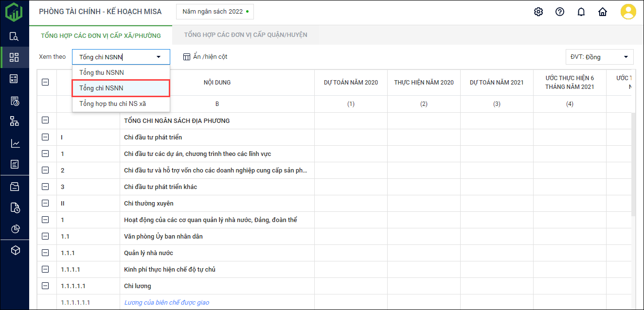Collapse the 'Chi đầu tư phát triển' row
This screenshot has height=310, width=644.
[45, 138]
